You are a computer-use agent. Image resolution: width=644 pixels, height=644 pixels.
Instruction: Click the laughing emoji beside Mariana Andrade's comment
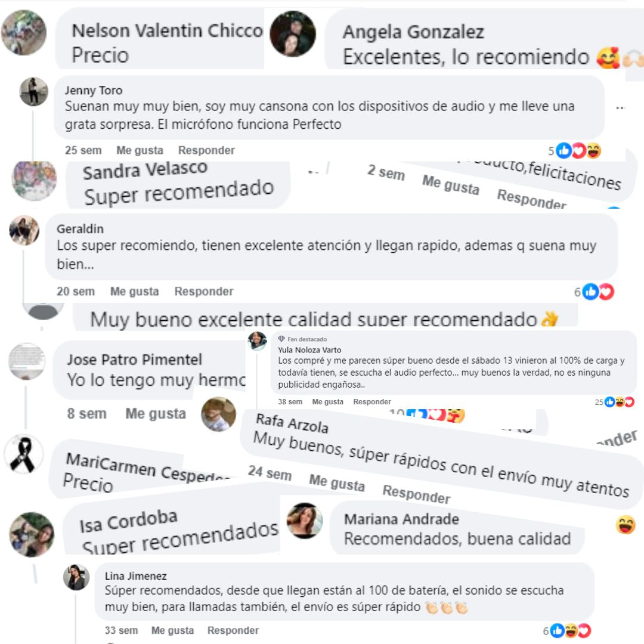click(625, 525)
